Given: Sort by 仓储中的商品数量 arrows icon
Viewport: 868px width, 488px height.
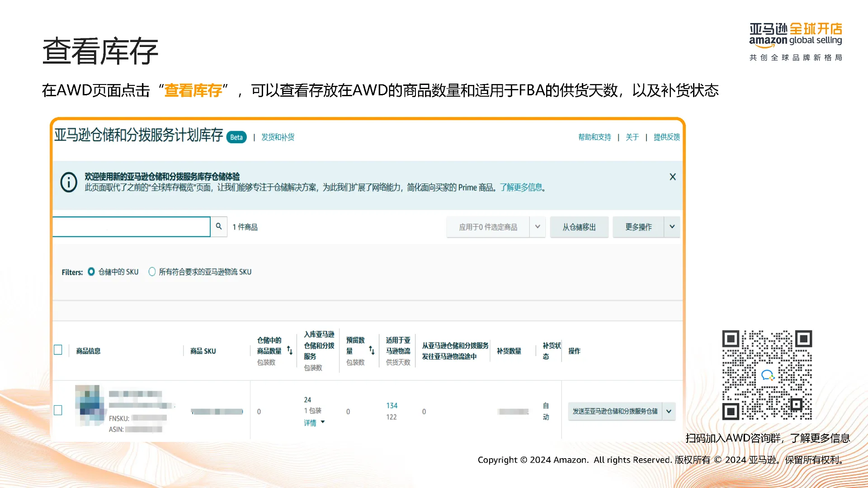Looking at the screenshot, I should coord(290,351).
